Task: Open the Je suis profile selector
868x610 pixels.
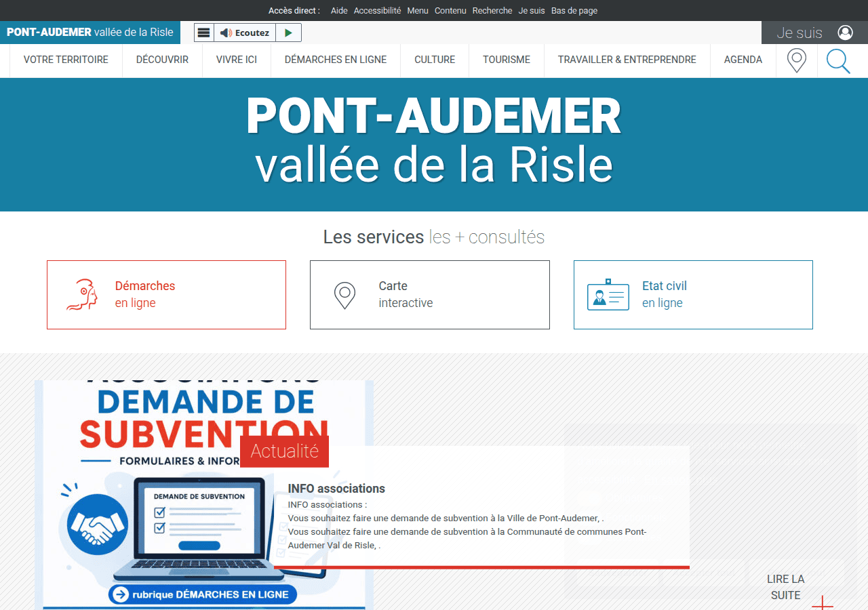Action: tap(814, 33)
